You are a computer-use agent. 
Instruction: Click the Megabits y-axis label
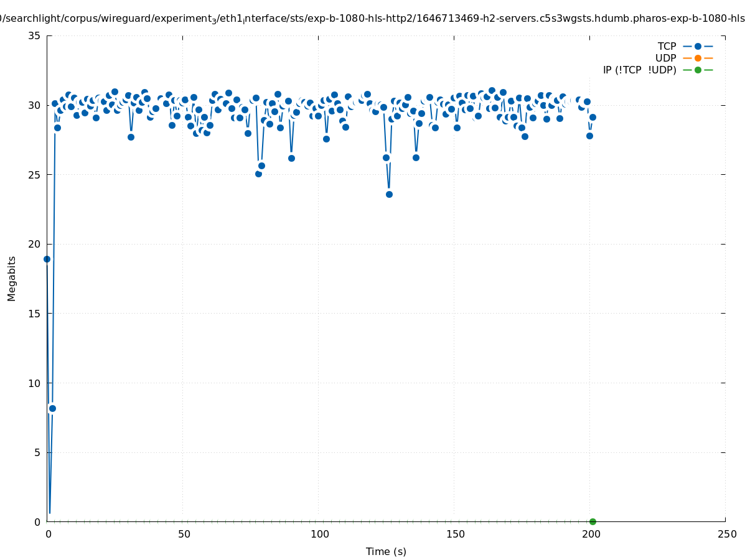click(x=12, y=278)
